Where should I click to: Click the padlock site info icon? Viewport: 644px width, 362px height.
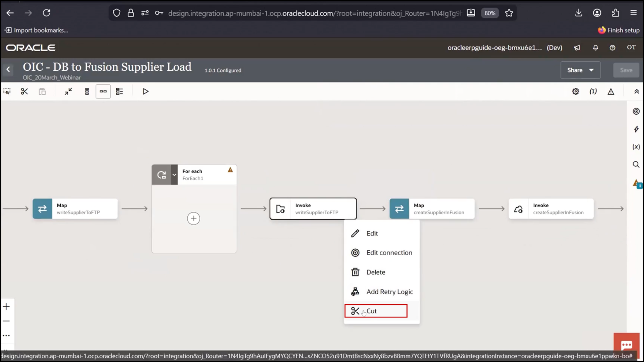click(131, 13)
